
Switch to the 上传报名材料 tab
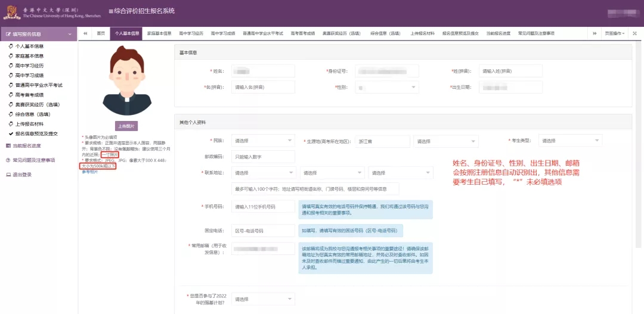coord(423,33)
